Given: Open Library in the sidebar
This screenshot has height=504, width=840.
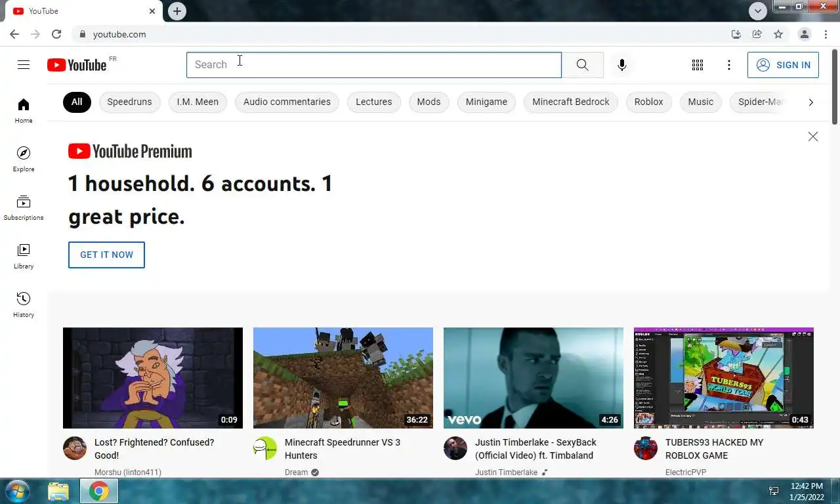Looking at the screenshot, I should [x=24, y=256].
